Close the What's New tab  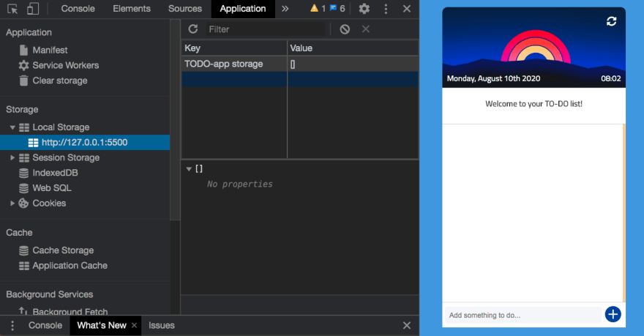pyautogui.click(x=135, y=325)
